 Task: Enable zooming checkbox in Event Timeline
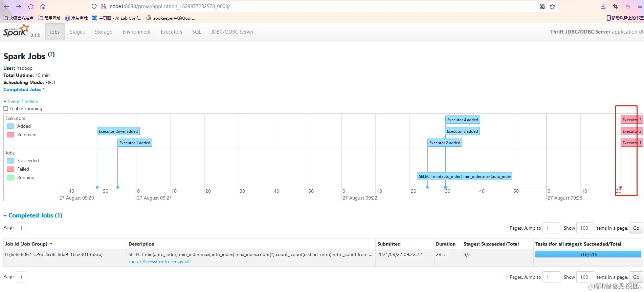tap(6, 108)
